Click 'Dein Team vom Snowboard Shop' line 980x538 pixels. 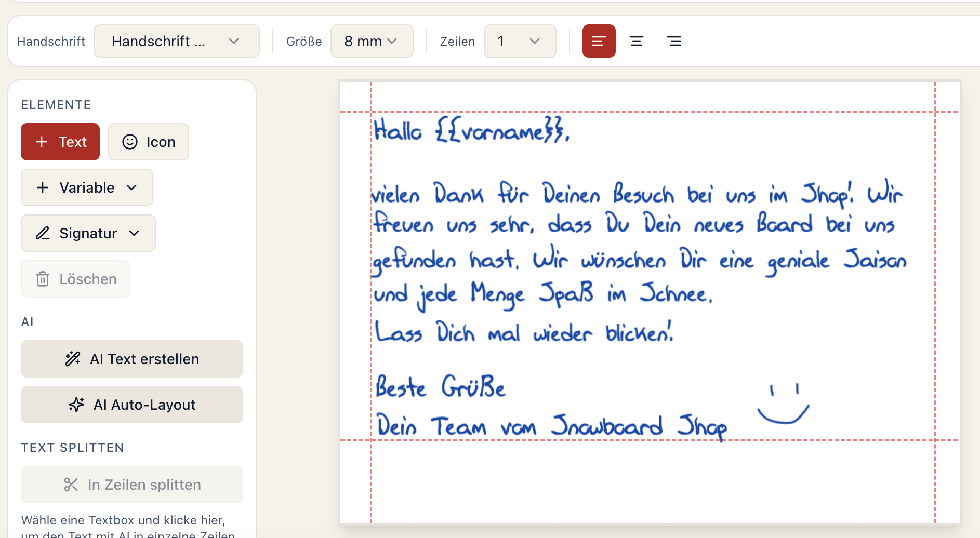[551, 427]
